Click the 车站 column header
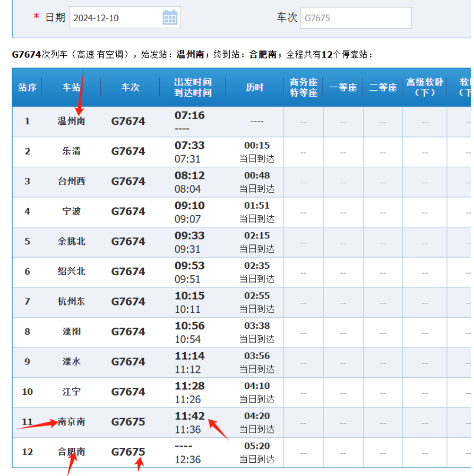474x476 pixels. (x=72, y=88)
